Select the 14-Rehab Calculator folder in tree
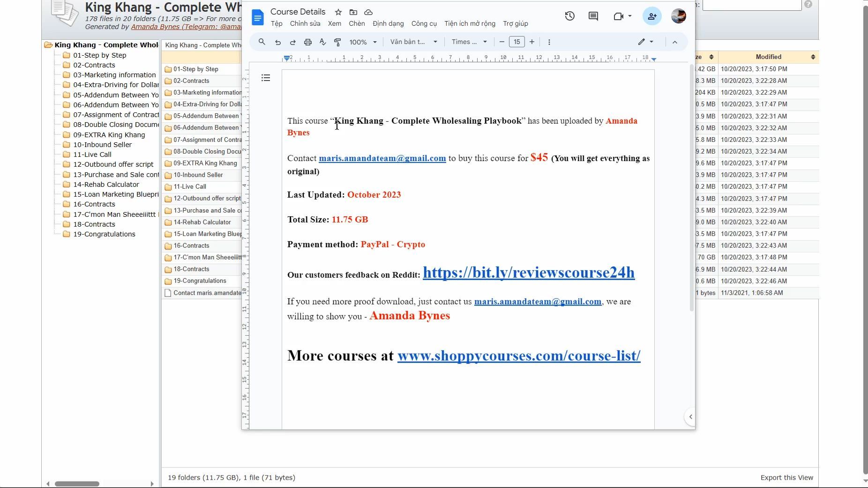The image size is (868, 488). [106, 185]
